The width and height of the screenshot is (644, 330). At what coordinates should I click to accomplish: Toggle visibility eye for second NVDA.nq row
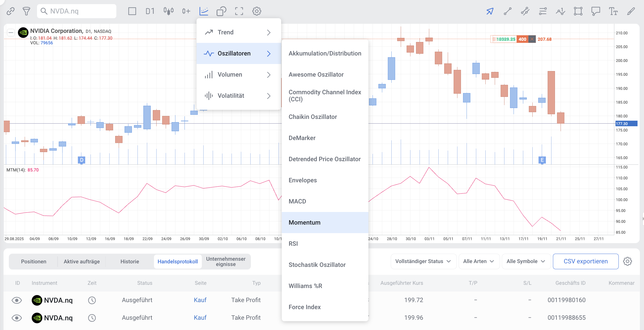tap(17, 318)
